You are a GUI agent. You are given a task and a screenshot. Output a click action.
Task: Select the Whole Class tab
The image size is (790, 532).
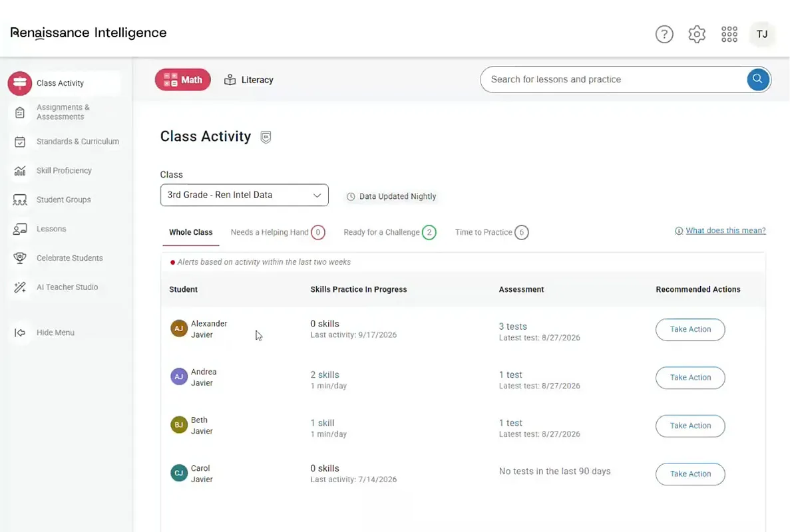pyautogui.click(x=190, y=232)
